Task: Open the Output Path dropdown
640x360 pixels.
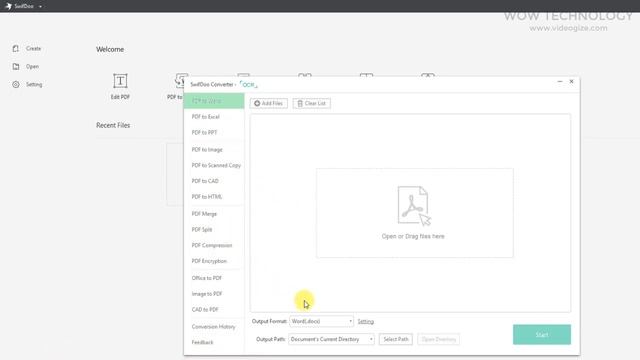Action: 331,339
